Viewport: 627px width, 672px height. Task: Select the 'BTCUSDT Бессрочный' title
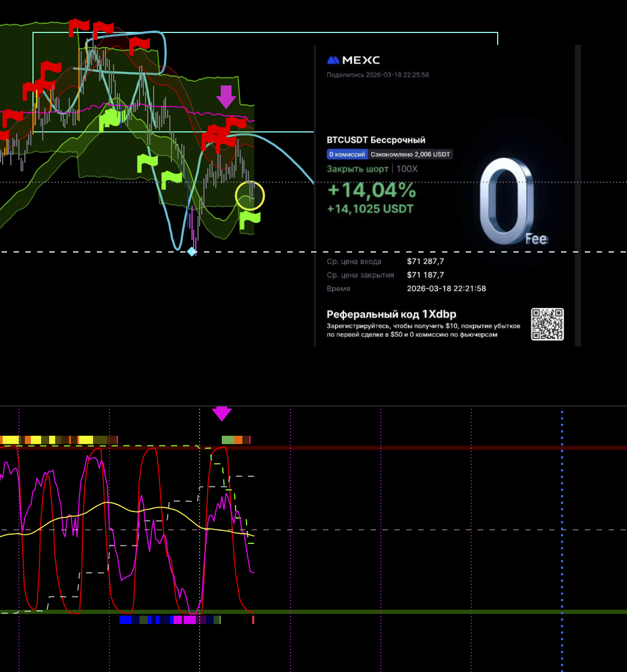tap(376, 140)
